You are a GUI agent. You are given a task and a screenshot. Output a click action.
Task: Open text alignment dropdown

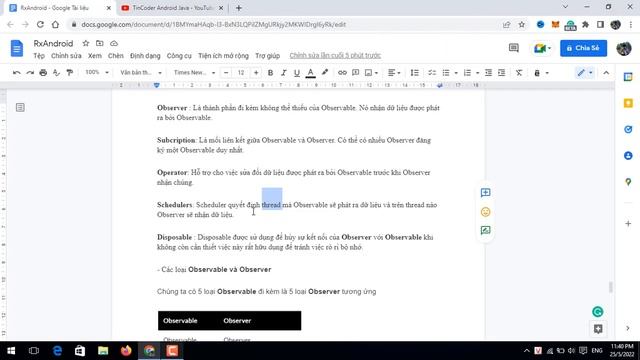393,73
